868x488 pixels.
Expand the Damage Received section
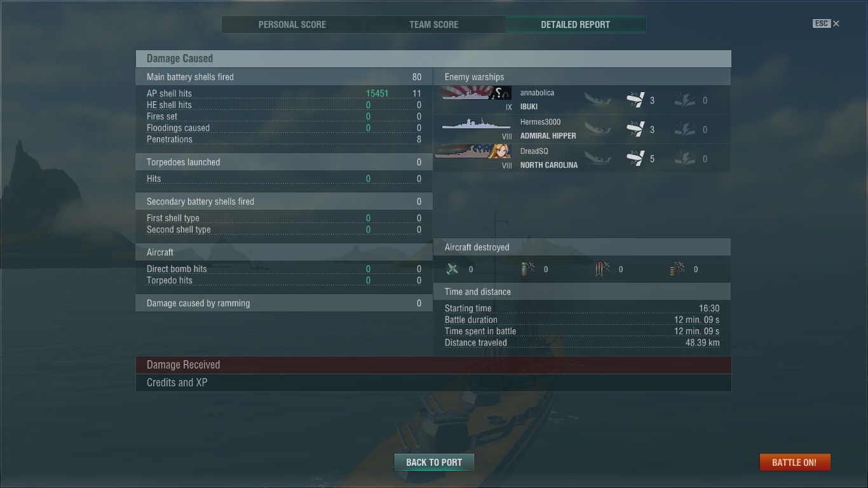point(433,365)
